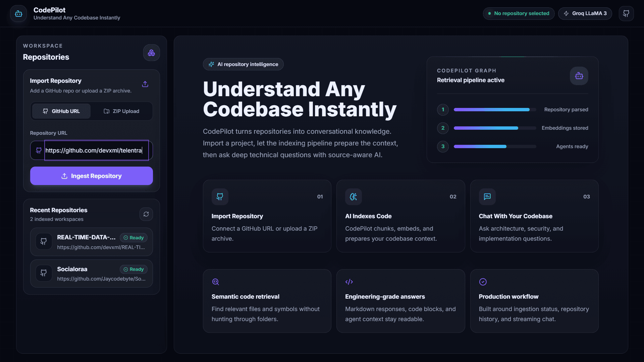Click the Engineering-grade answers heading
Screen dimensions: 644x362
[385, 297]
